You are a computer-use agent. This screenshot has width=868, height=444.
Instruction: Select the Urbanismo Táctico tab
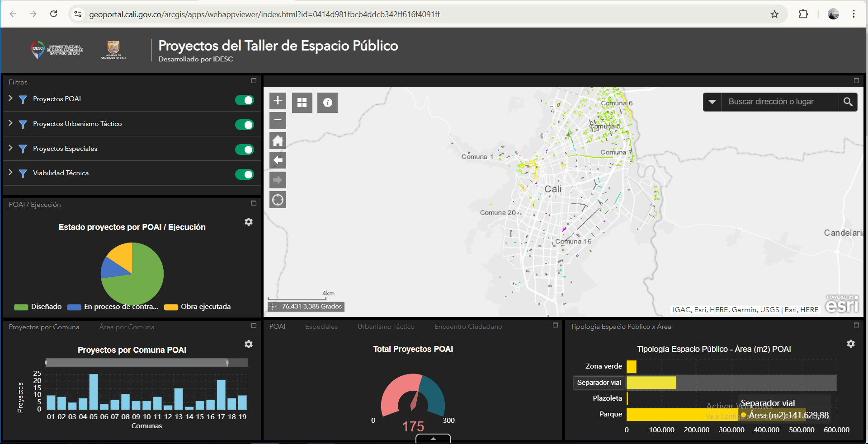(x=386, y=327)
